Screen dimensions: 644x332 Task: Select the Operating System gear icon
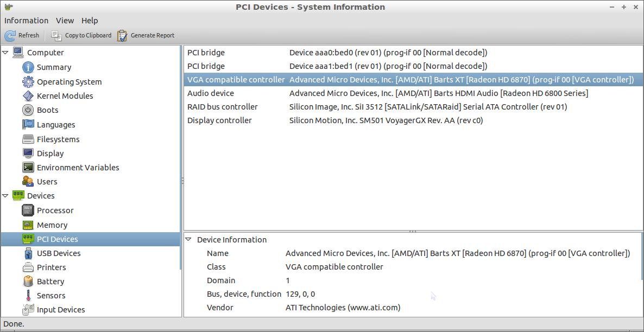click(x=28, y=82)
